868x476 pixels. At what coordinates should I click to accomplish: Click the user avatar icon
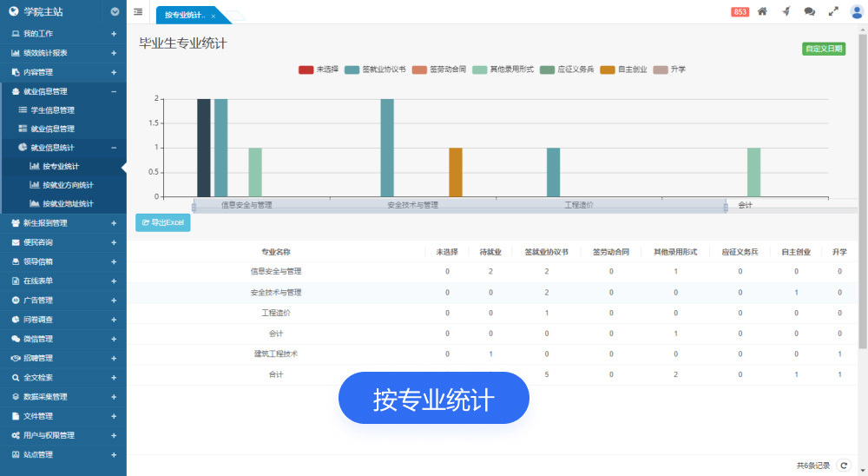pos(856,11)
